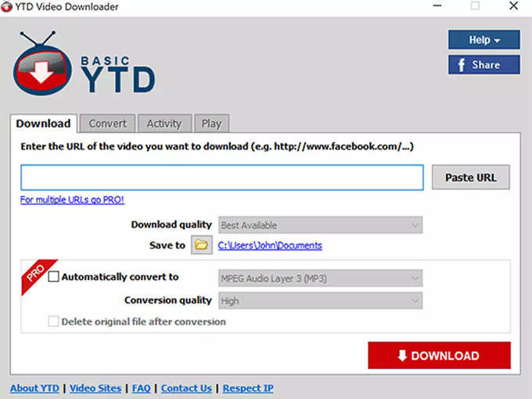Viewport: 532px width, 399px height.
Task: Focus the video URL input field
Action: pos(222,178)
